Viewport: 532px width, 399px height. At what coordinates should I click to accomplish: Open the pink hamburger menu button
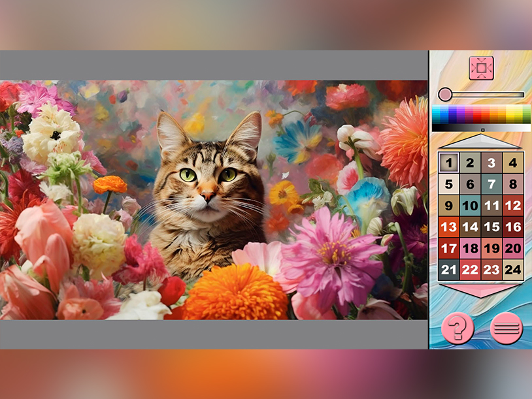507,328
